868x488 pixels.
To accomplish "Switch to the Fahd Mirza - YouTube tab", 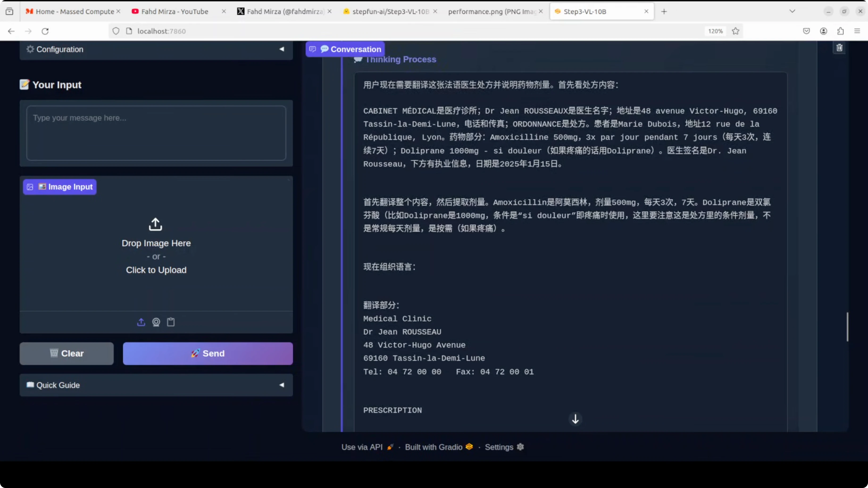I will tap(175, 12).
